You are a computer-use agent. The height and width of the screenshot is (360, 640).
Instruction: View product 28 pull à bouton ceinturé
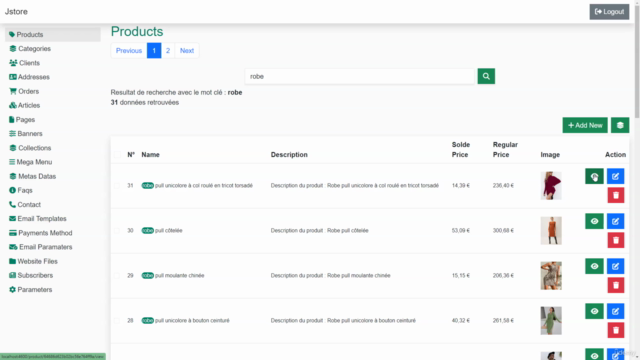tap(594, 311)
